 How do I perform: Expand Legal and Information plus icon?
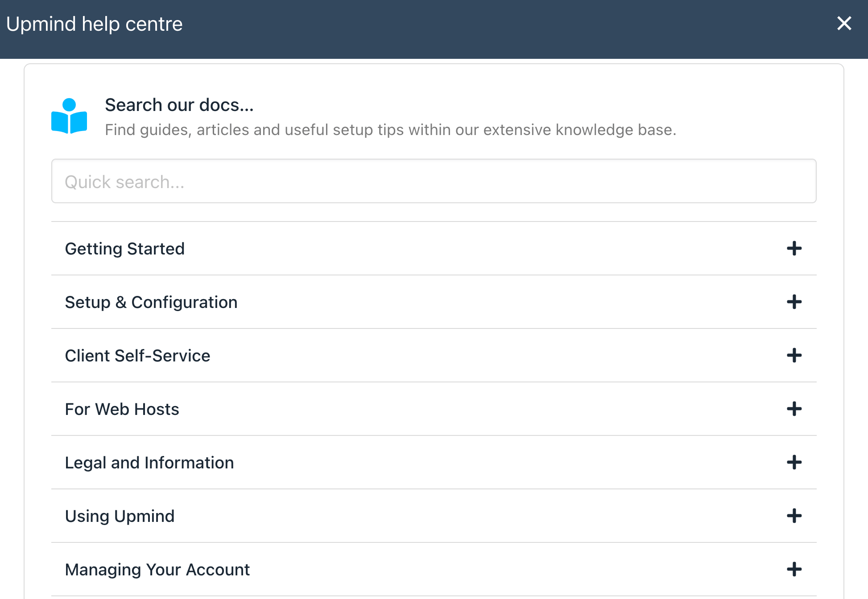coord(794,462)
